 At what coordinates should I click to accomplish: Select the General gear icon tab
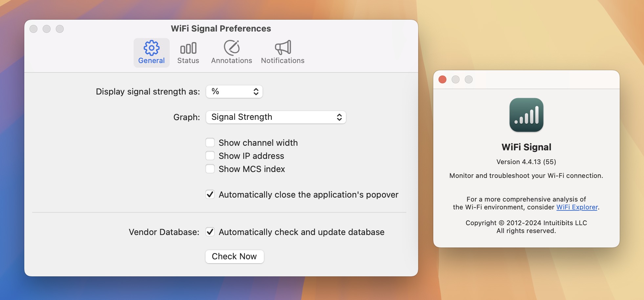click(x=151, y=53)
